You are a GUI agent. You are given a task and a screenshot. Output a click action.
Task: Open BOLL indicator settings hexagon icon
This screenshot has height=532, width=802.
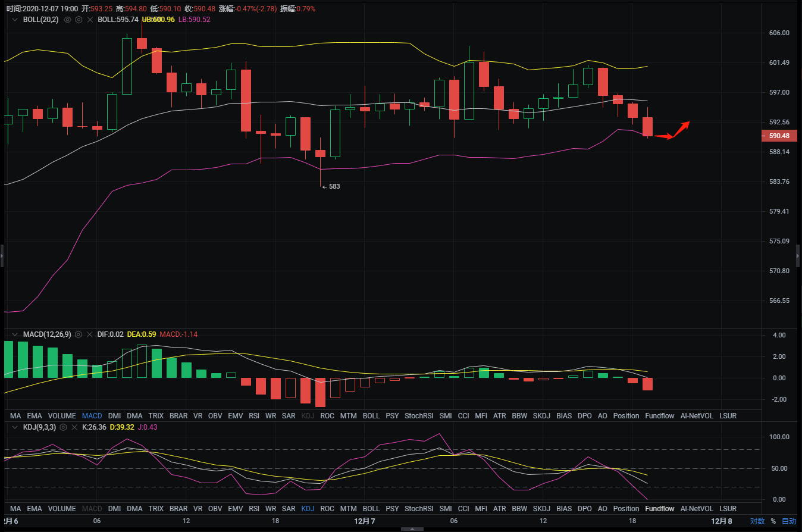pyautogui.click(x=78, y=20)
